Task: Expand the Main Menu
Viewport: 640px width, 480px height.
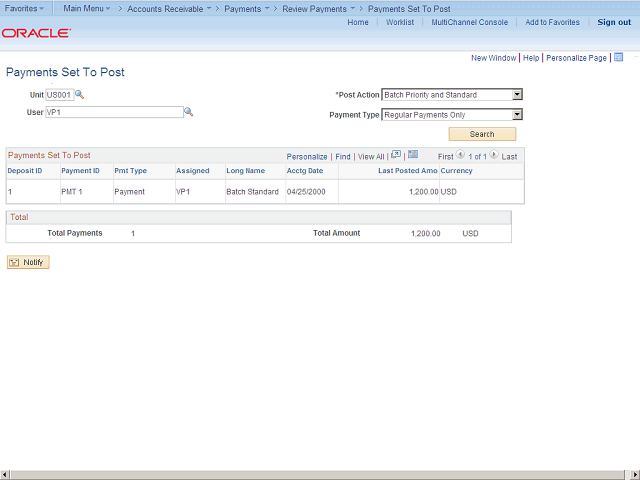Action: coord(87,8)
